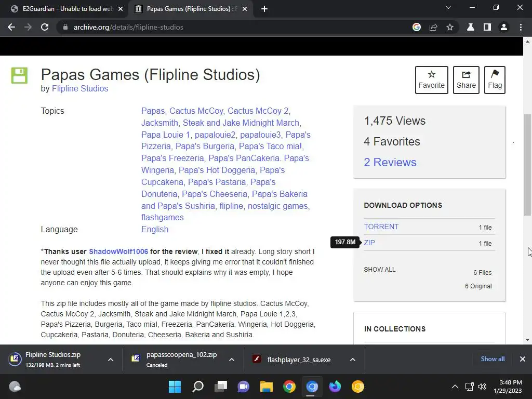Viewport: 532px width, 399px height.
Task: Show hidden system tray icons
Action: click(455, 387)
